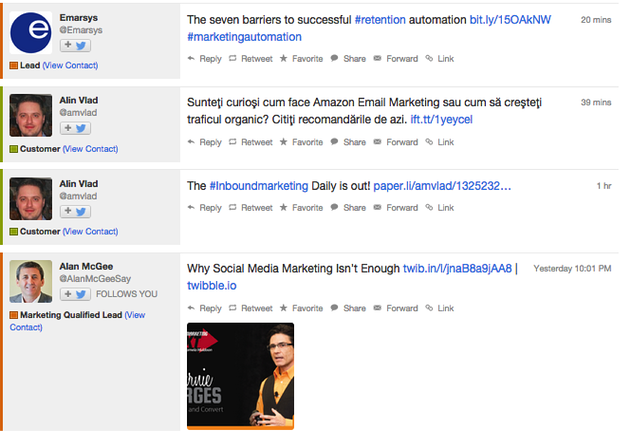Copy link of the Emarsys tweet
Image resolution: width=639 pixels, height=431 pixels.
coord(440,59)
